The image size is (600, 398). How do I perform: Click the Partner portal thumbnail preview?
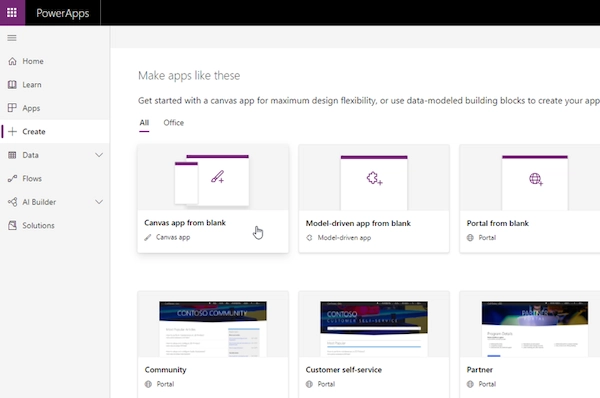click(535, 329)
